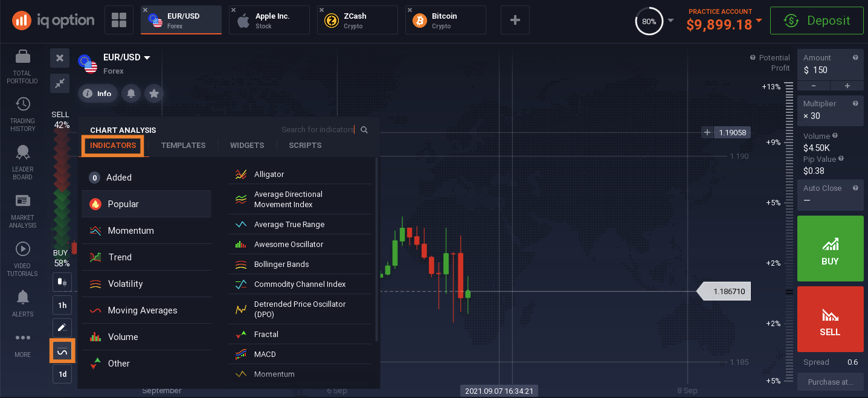Collapse chart with shrink arrows icon
This screenshot has height=398, width=868.
(60, 83)
